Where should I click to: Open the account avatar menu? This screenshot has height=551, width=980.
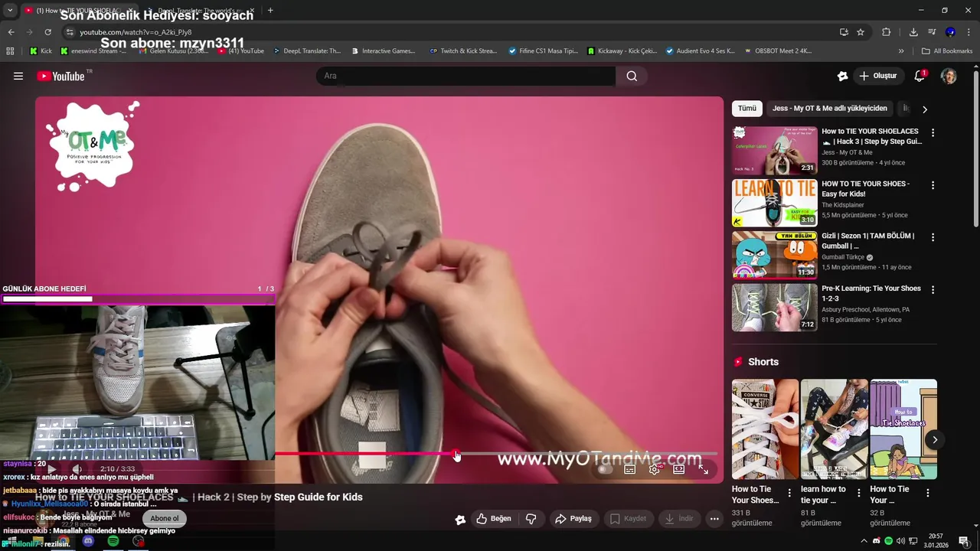(949, 76)
